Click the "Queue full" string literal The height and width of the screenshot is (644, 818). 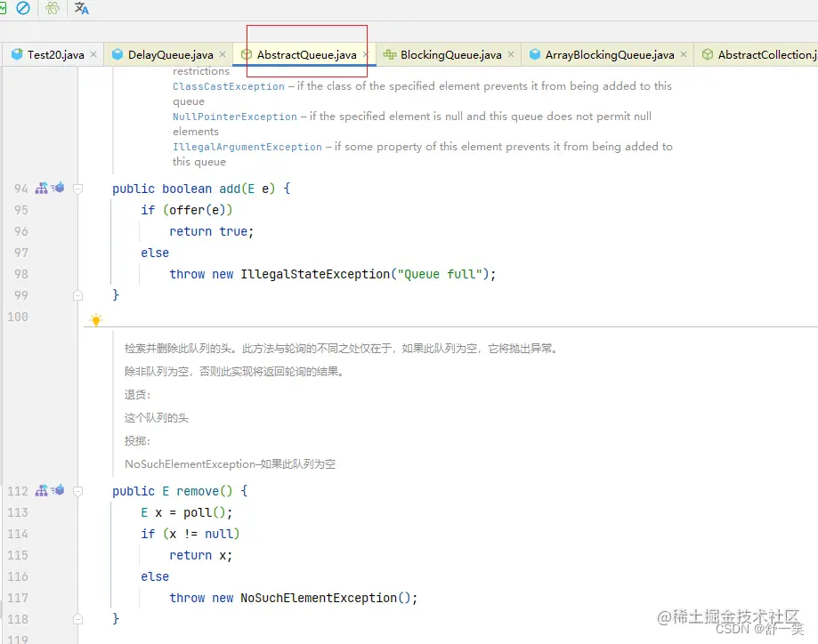point(439,274)
